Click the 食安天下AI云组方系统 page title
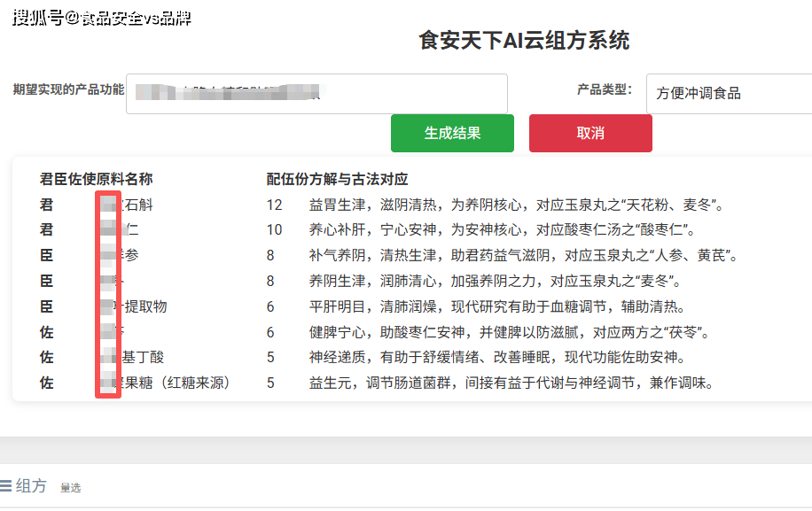This screenshot has width=812, height=511. 524,41
